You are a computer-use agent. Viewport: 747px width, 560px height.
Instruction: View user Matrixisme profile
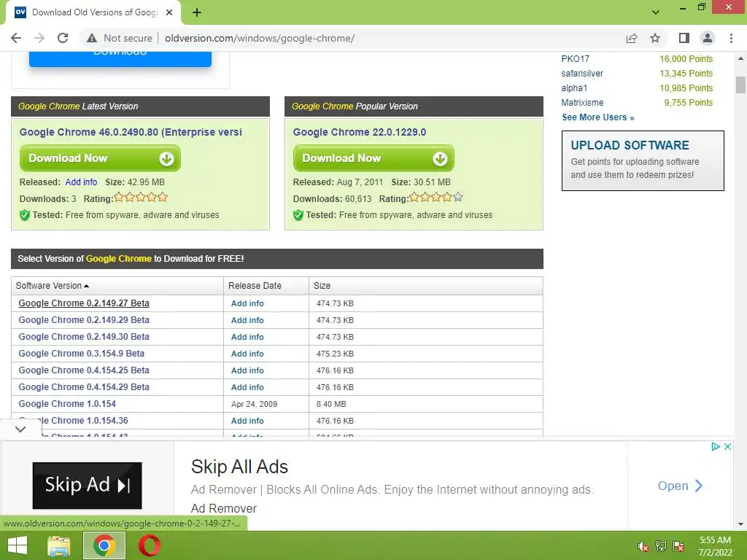coord(582,103)
